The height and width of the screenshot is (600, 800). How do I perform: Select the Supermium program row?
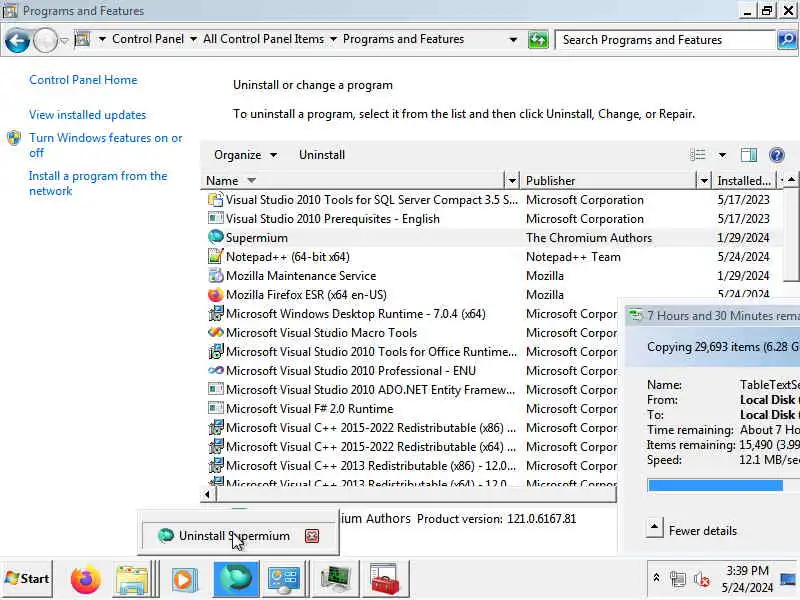click(493, 238)
